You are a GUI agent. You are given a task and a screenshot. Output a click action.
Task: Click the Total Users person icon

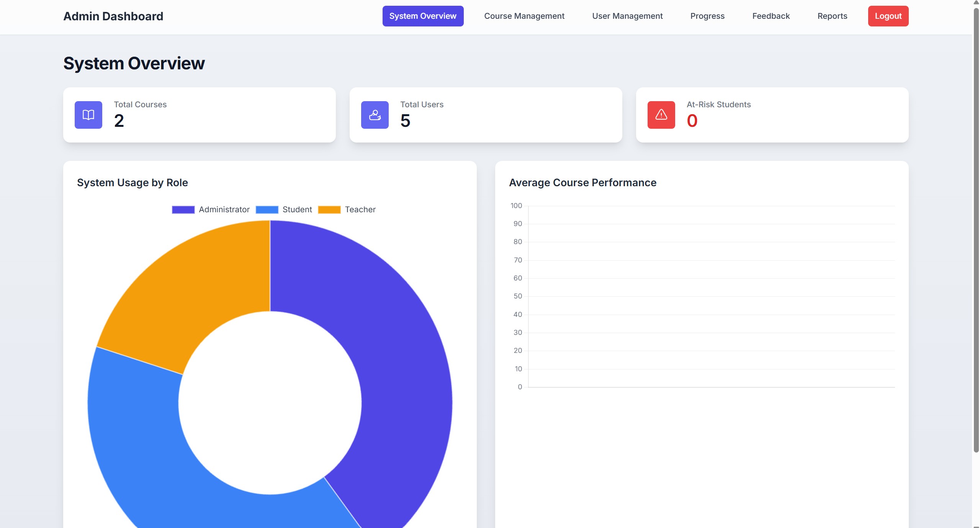point(375,115)
